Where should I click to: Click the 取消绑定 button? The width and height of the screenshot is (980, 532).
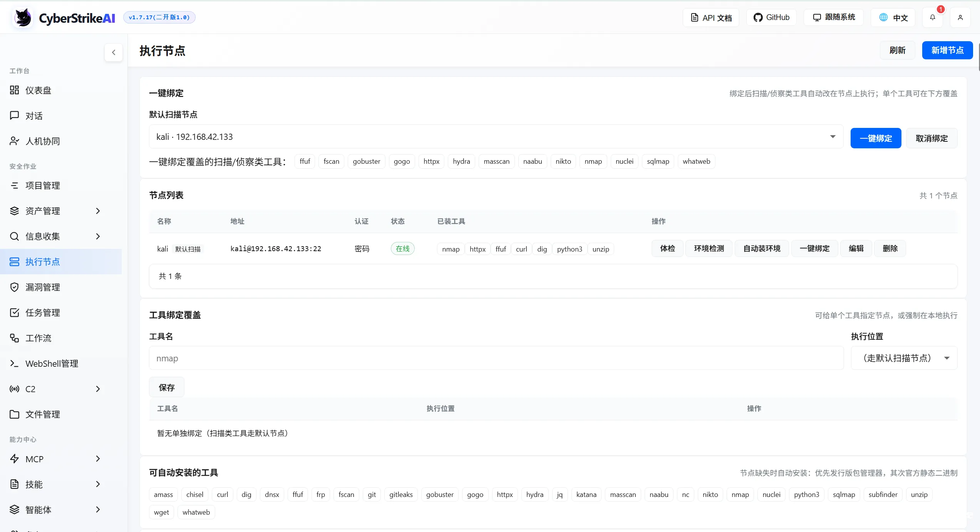click(931, 138)
